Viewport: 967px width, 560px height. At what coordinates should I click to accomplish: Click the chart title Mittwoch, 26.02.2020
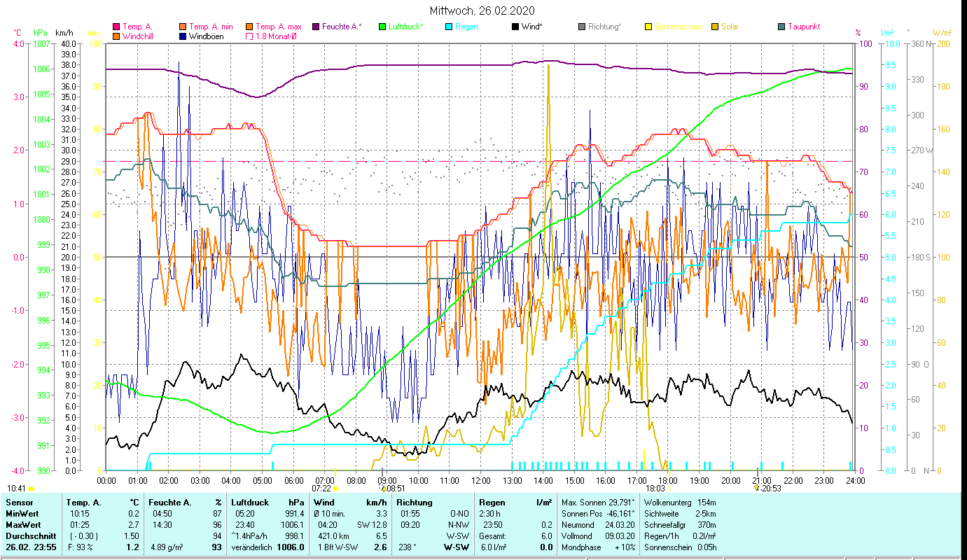[x=482, y=10]
